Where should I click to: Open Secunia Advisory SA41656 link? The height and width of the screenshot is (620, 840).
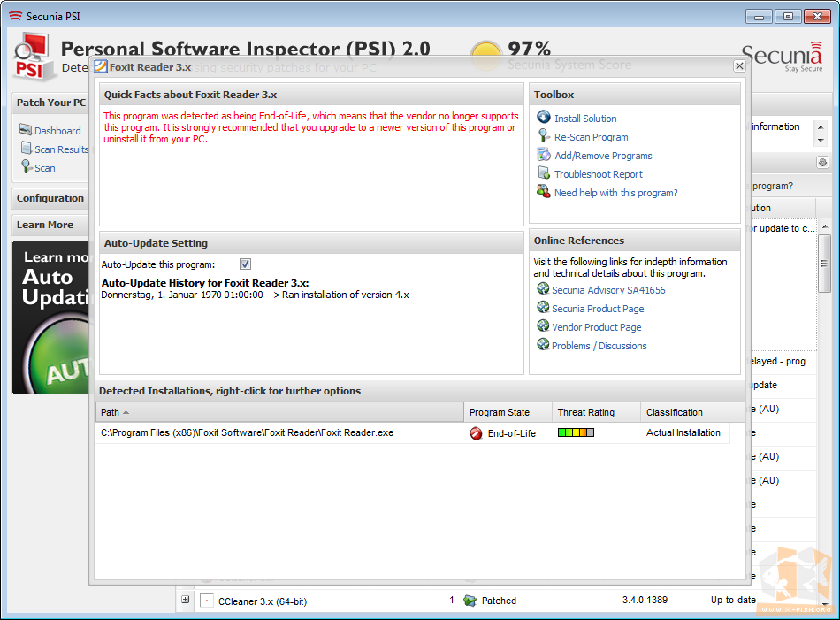point(608,290)
